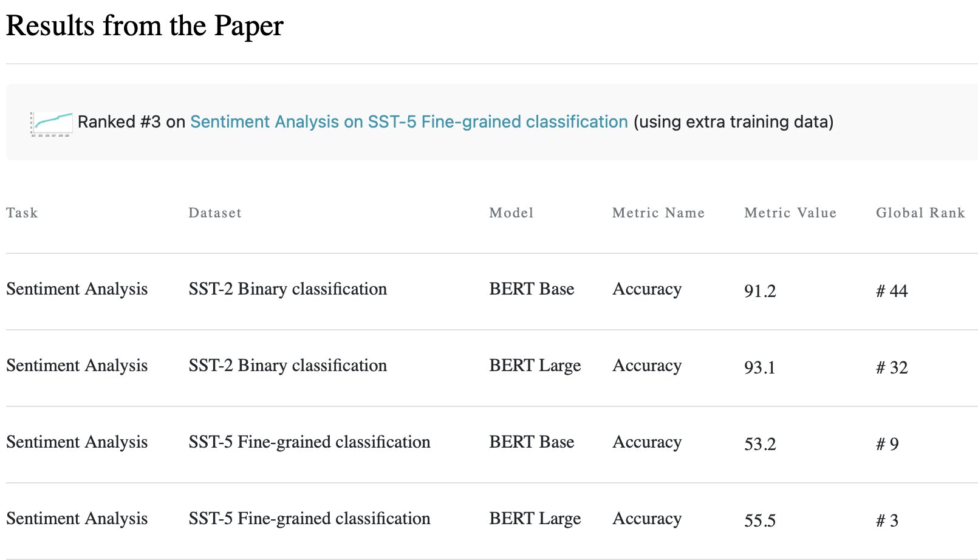Select the Model column header
978x560 pixels.
[511, 213]
